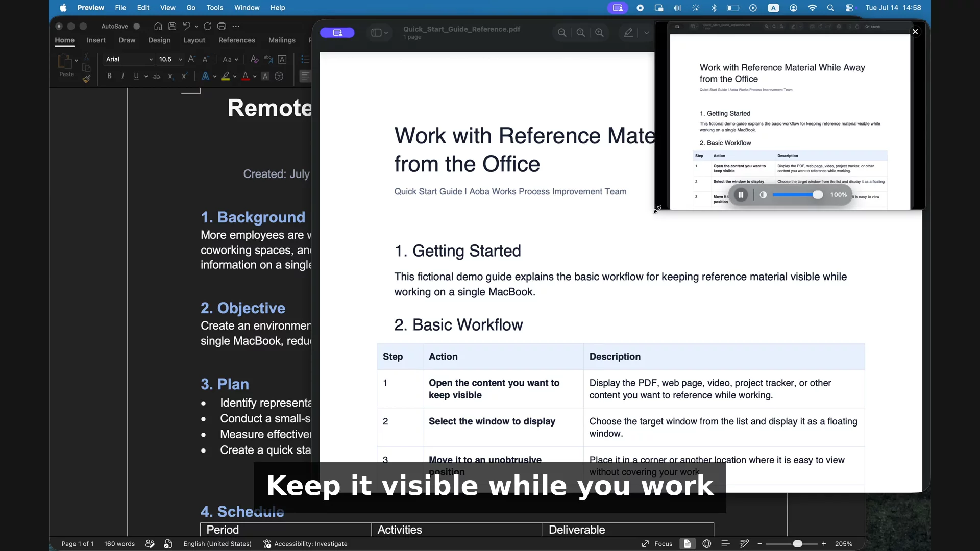The height and width of the screenshot is (551, 980).
Task: Adjust the floating window opacity slider
Action: point(798,195)
